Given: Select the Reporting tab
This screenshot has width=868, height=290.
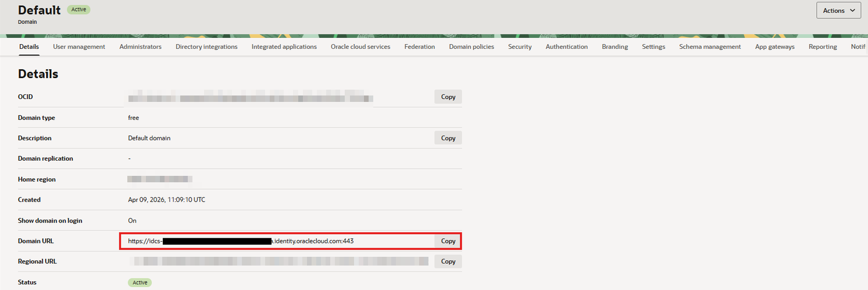Looking at the screenshot, I should click(823, 47).
